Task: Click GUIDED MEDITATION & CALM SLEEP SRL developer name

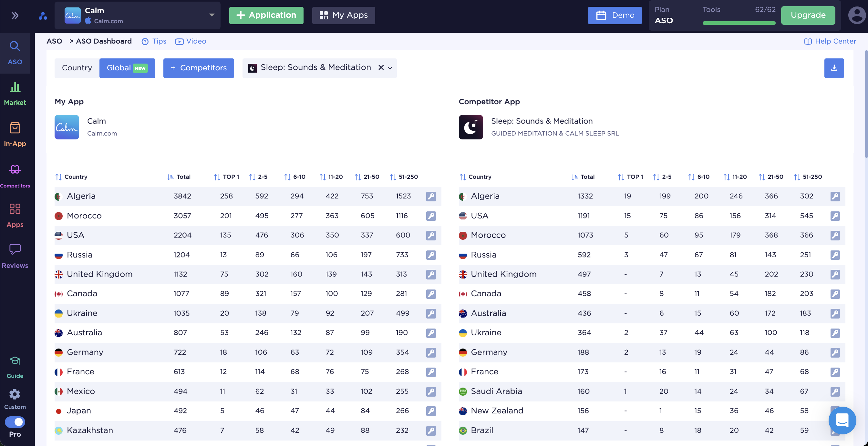Action: click(555, 133)
